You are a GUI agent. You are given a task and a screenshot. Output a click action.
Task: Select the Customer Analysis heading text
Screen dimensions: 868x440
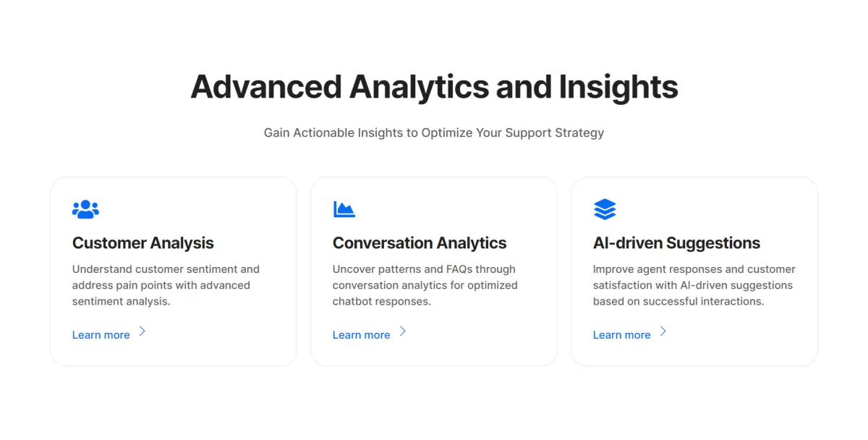[143, 243]
